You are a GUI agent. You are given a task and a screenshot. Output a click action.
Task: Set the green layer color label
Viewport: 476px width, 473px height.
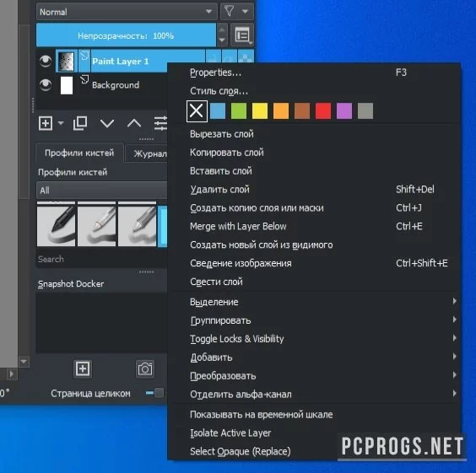pos(239,110)
